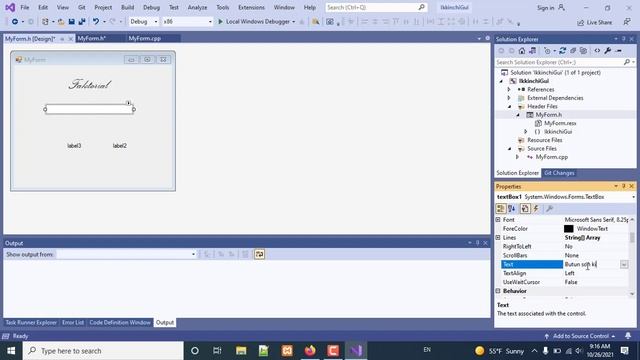Show the Properties page icon
This screenshot has width=640, height=360.
pos(525,209)
